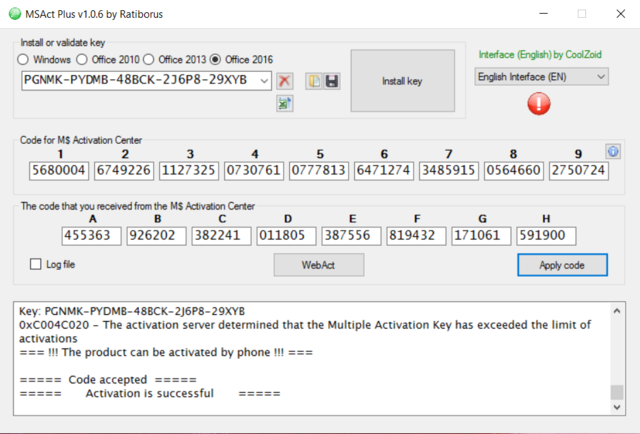Click the 0xC004C020 error log line
This screenshot has width=640, height=434.
(305, 332)
